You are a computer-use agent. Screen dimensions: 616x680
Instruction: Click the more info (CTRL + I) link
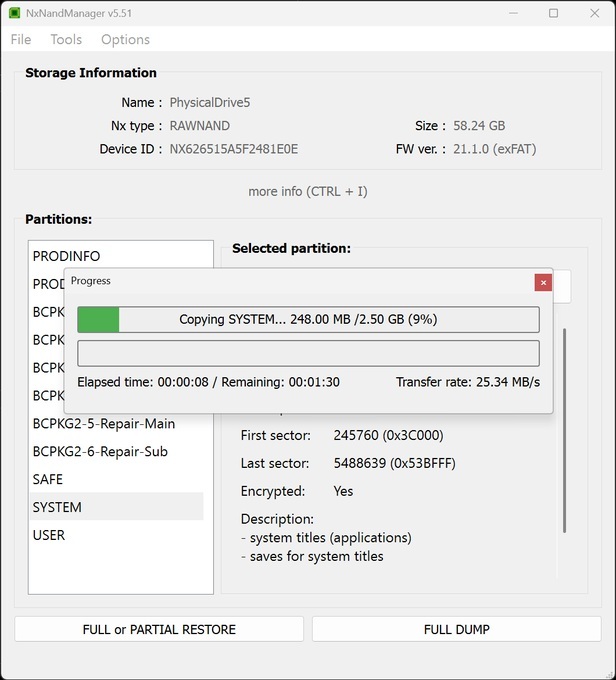tap(307, 191)
